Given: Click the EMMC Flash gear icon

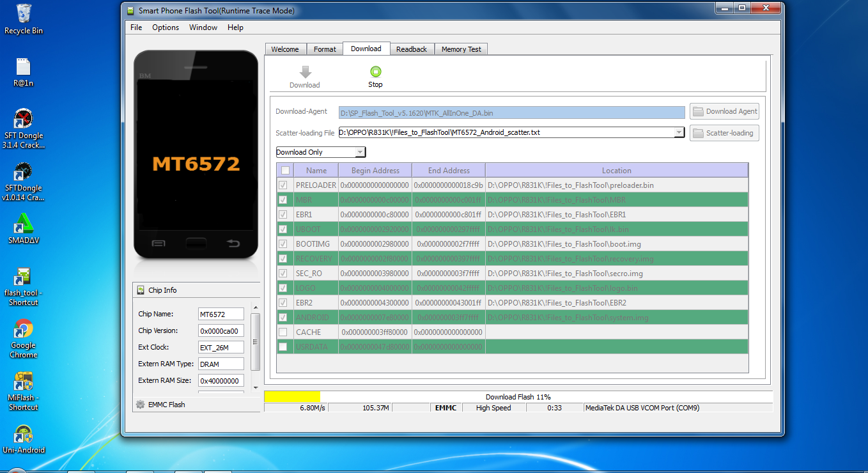Looking at the screenshot, I should [x=140, y=405].
